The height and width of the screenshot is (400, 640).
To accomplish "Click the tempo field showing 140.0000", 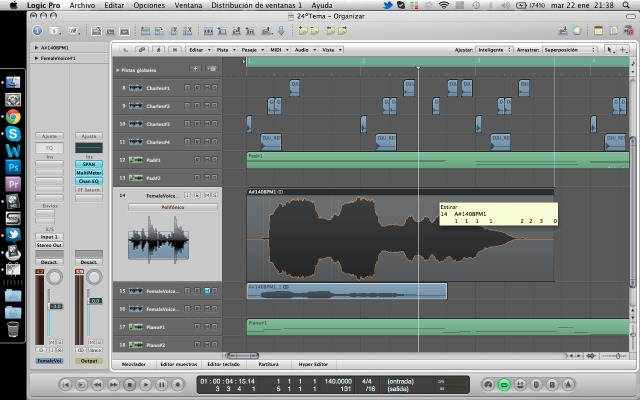I will click(338, 381).
